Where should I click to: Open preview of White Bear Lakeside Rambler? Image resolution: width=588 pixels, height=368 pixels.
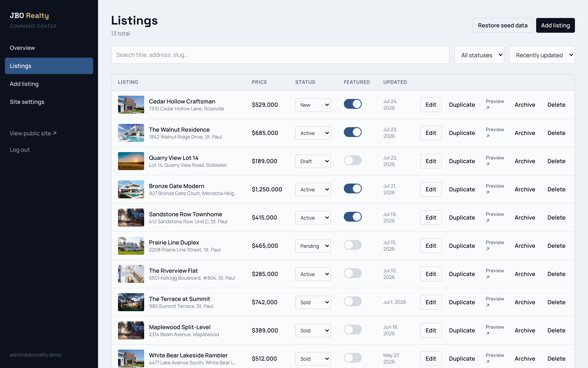point(494,359)
